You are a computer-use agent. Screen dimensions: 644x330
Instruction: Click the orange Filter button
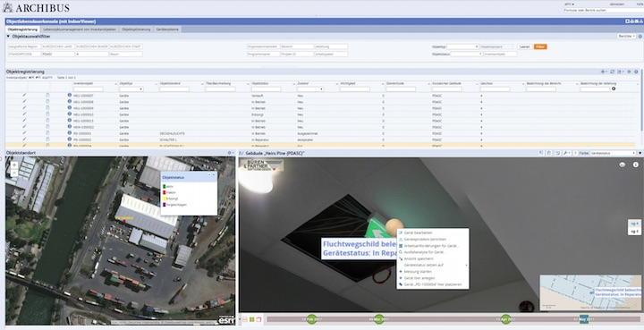pyautogui.click(x=540, y=47)
